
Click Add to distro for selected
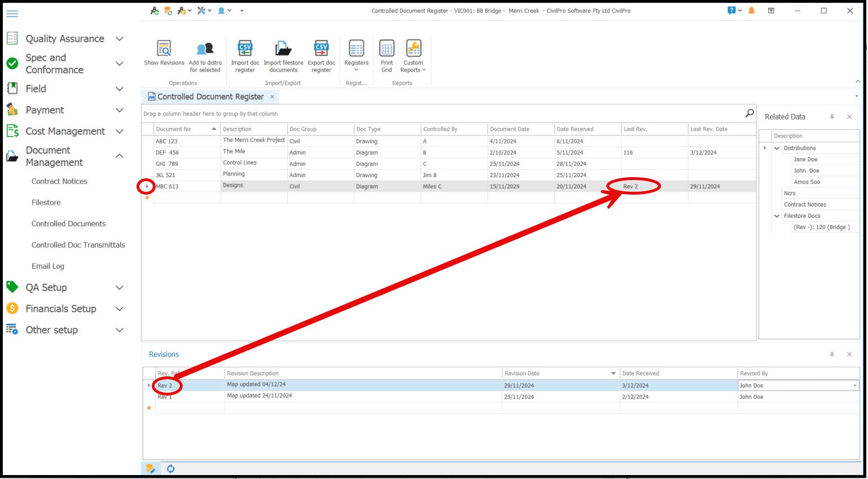(205, 49)
